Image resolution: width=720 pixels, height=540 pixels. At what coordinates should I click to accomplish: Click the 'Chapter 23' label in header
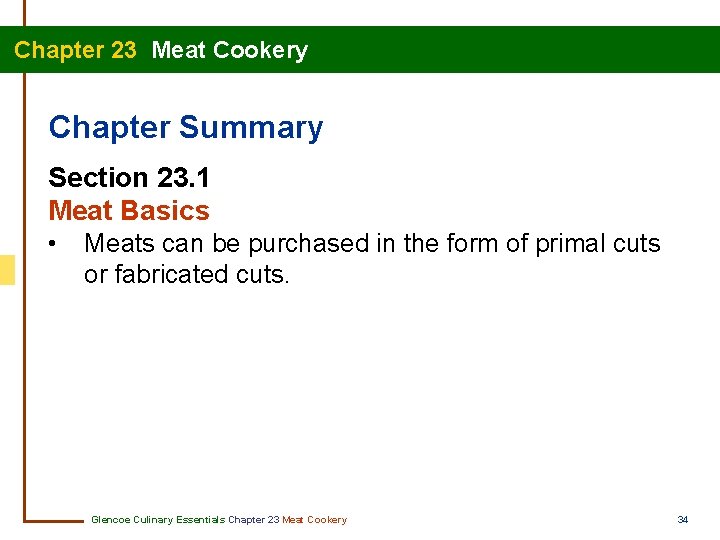(x=75, y=50)
